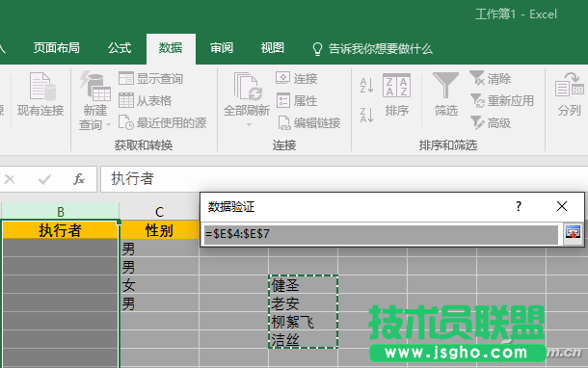
Task: Switch to Formulas (公式) tab
Action: (x=120, y=48)
